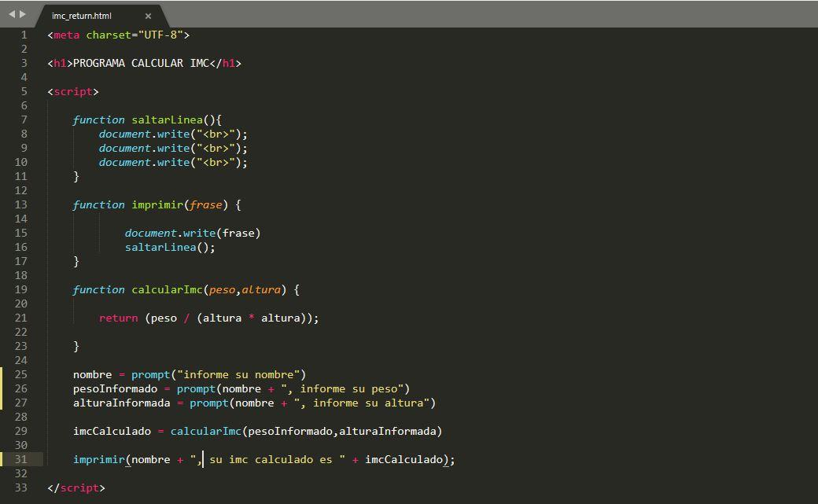The width and height of the screenshot is (818, 504).
Task: Click the ", informe su altura" string
Action: pyautogui.click(x=362, y=403)
